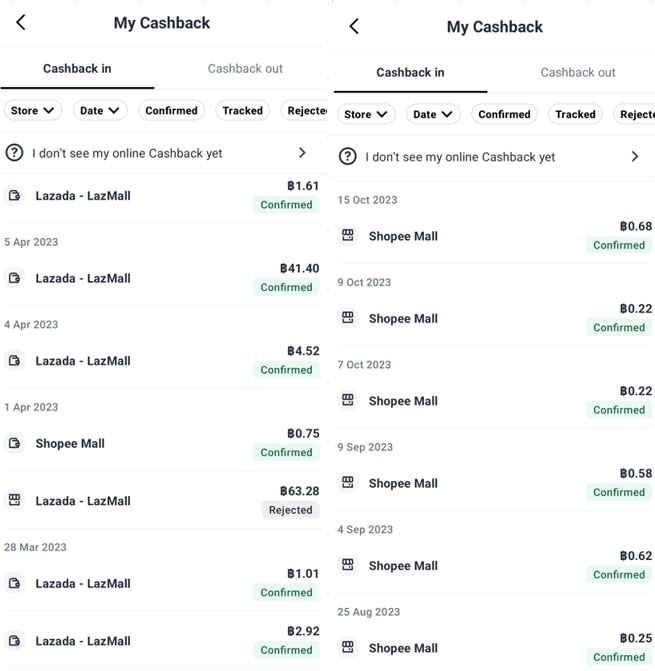Tap back arrow in right My Cashback screen
Viewport: 655px width, 671px height.
click(354, 26)
